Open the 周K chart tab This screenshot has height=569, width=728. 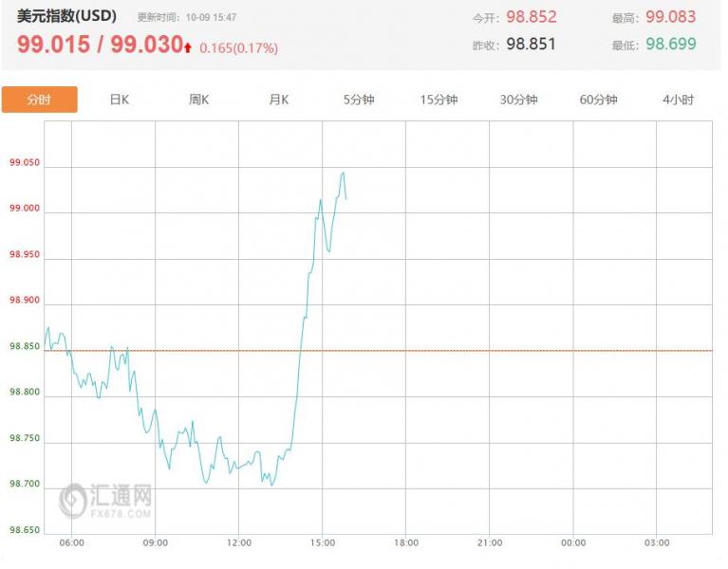[x=198, y=100]
